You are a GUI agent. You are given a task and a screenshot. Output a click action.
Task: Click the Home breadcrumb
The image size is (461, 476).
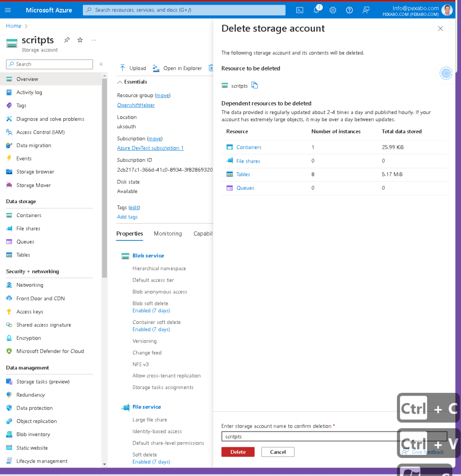pyautogui.click(x=13, y=26)
